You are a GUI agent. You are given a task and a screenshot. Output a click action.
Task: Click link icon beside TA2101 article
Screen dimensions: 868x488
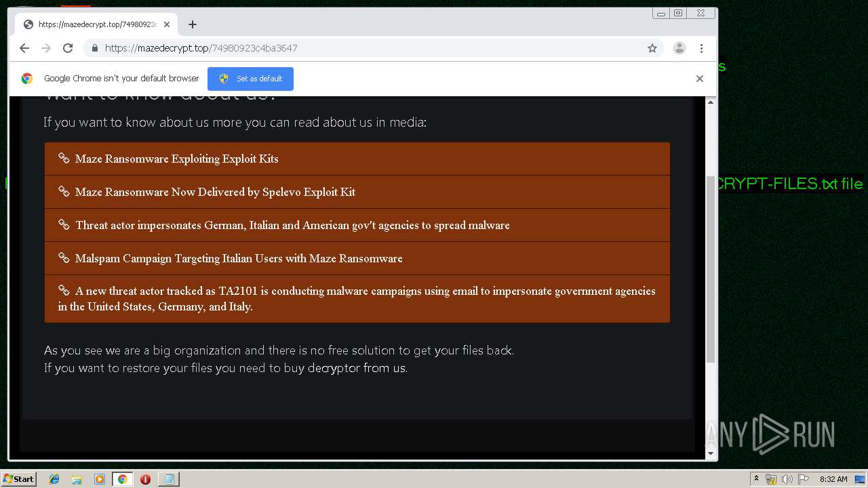point(64,290)
